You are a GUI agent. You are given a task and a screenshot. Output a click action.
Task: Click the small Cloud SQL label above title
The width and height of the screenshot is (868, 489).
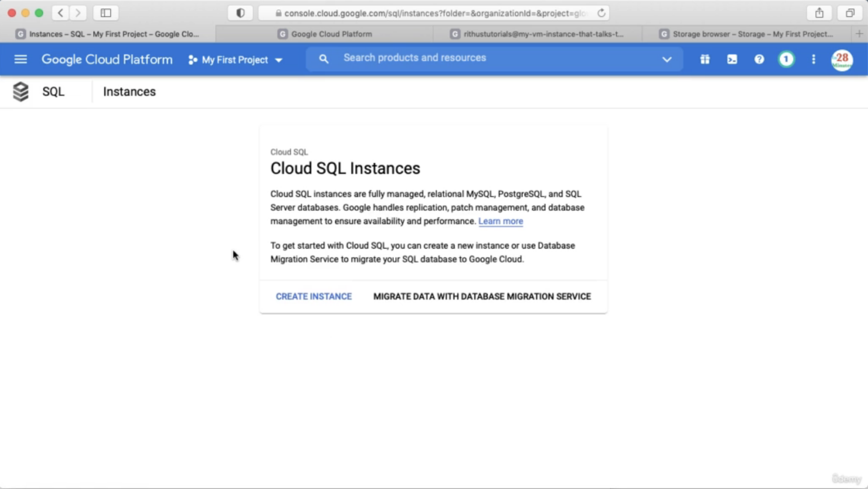289,152
